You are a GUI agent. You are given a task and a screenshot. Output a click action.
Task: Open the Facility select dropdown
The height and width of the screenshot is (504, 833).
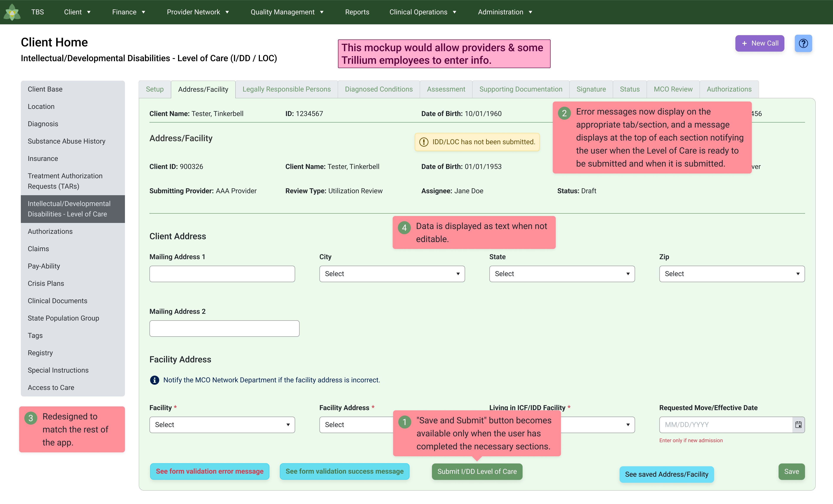(222, 425)
